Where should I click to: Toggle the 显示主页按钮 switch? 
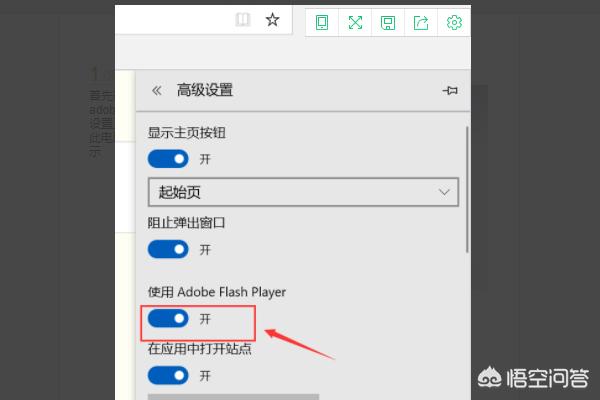point(168,159)
